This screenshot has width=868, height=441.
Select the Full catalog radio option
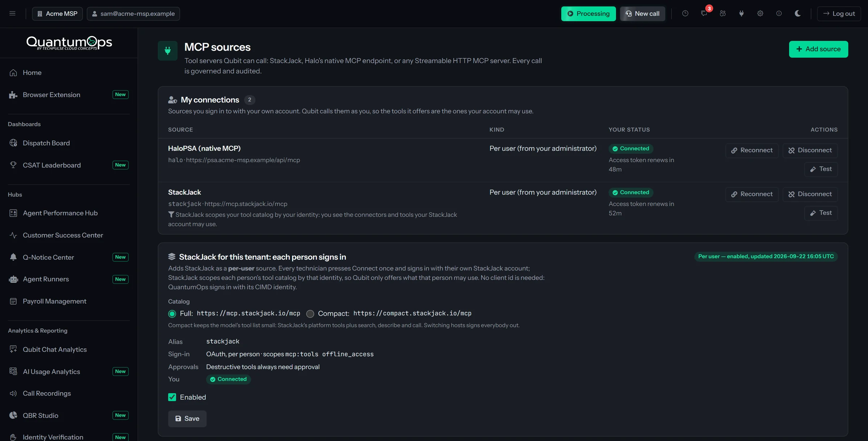172,313
